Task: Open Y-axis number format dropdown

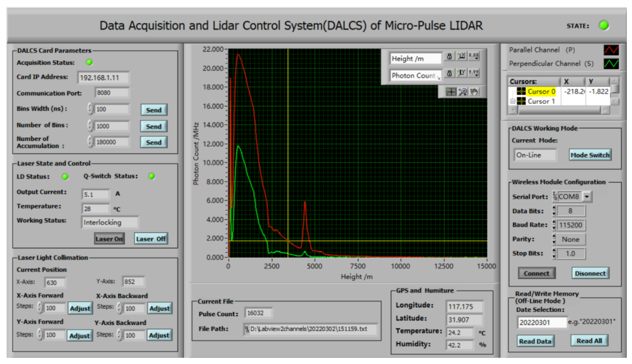Action: tap(474, 73)
